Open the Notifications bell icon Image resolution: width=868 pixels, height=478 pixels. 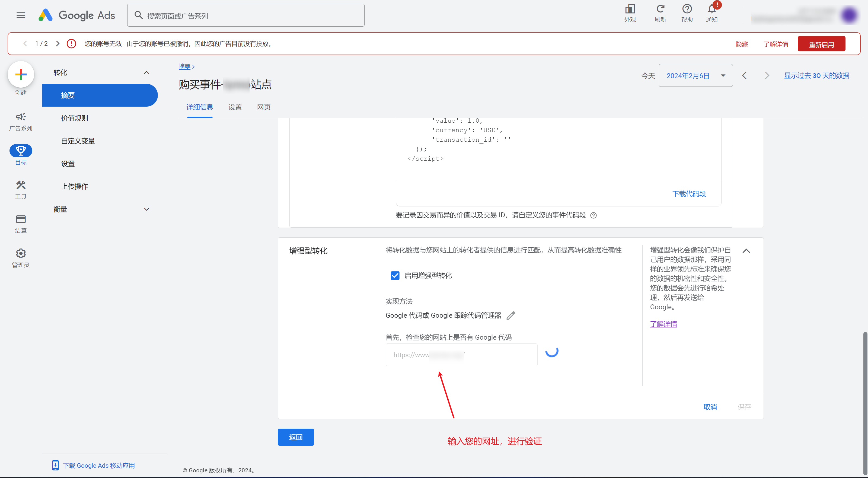tap(712, 9)
